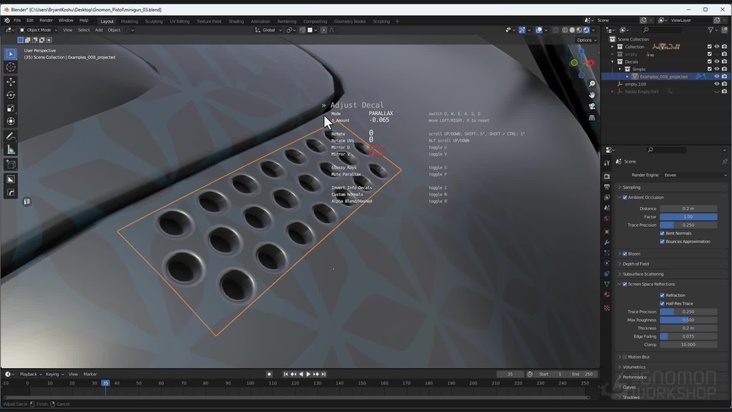Disable the Bent Normals checkbox

coord(662,233)
